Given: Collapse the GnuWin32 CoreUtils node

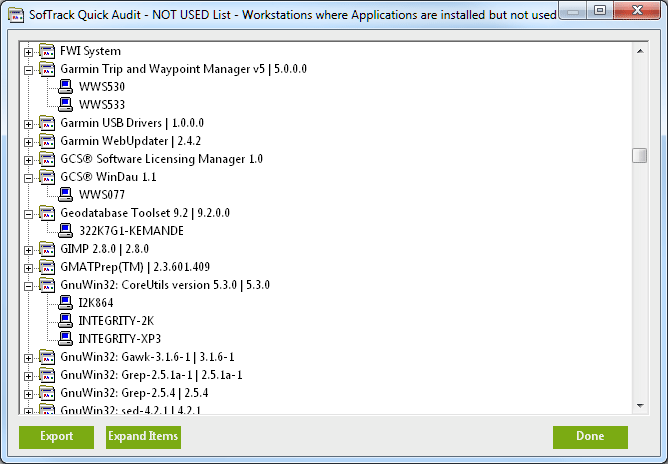Looking at the screenshot, I should click(x=28, y=285).
